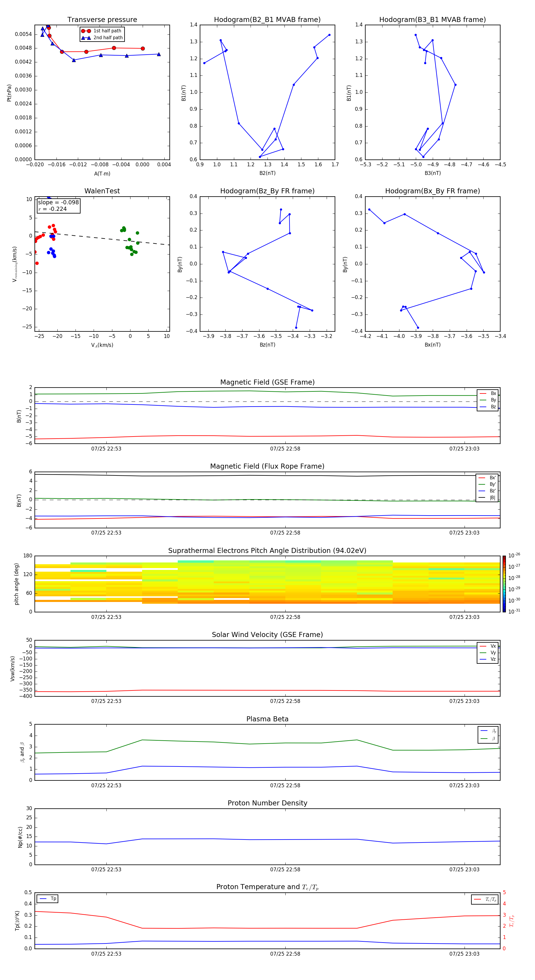Click "07/25 22:58" tick under Plasma Beta plot

click(x=285, y=785)
